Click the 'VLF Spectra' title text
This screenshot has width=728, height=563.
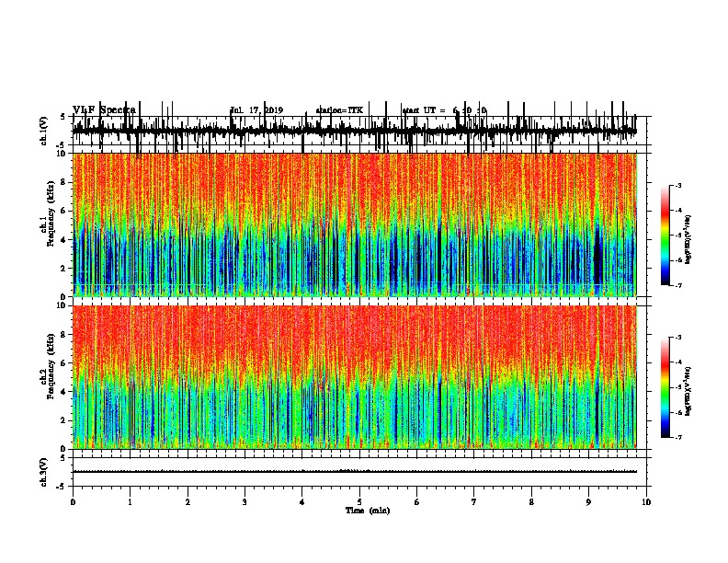(104, 109)
